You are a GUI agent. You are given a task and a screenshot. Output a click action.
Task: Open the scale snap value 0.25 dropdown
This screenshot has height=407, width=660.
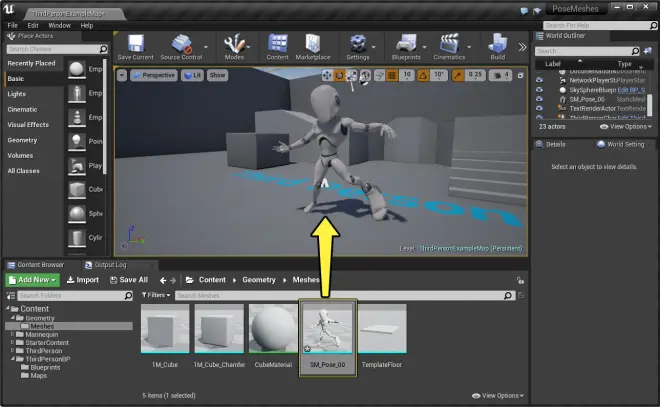click(x=475, y=75)
